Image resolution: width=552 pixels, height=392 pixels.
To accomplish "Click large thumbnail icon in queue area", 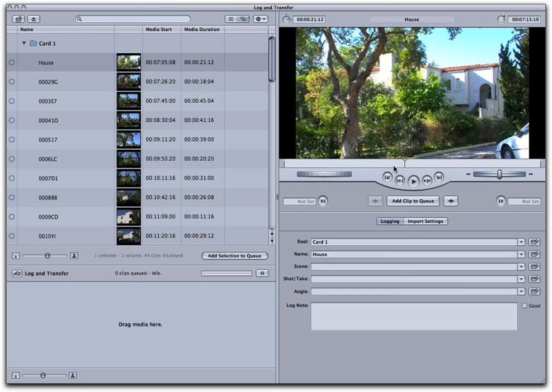I will [x=73, y=375].
